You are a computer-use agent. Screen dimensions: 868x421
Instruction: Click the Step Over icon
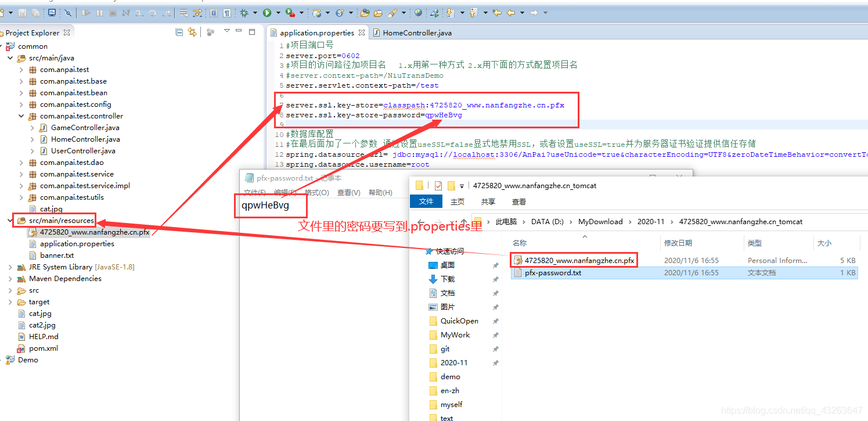pyautogui.click(x=153, y=13)
